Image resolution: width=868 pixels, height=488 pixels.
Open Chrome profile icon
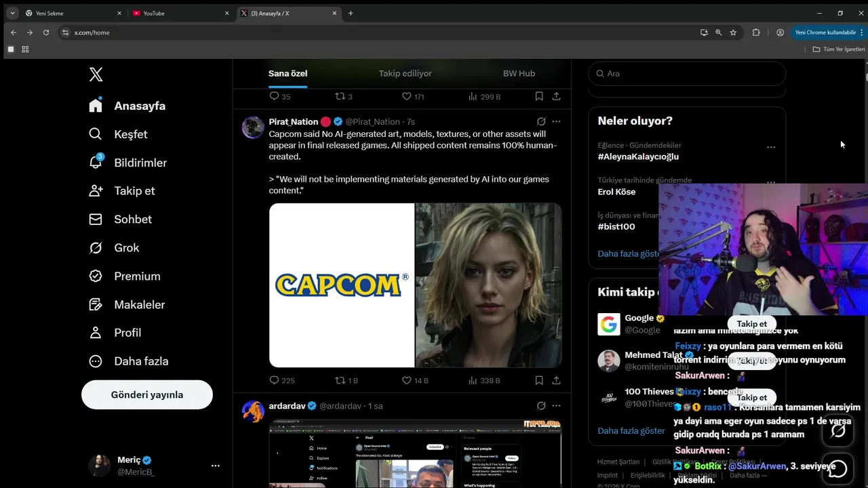780,32
